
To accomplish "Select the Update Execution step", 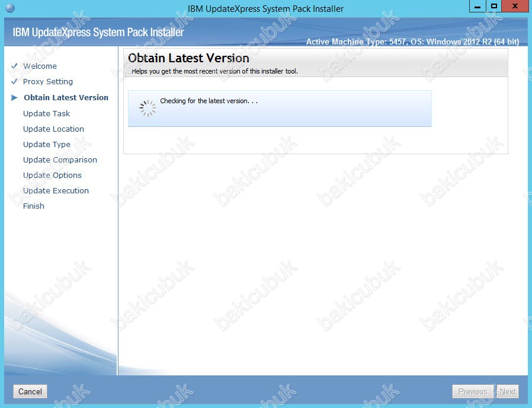I will pyautogui.click(x=56, y=190).
